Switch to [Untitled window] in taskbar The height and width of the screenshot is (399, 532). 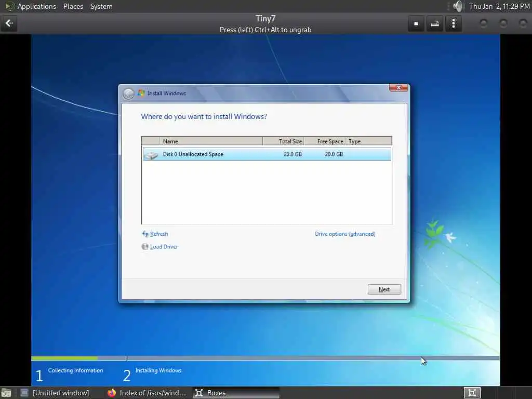pyautogui.click(x=55, y=393)
